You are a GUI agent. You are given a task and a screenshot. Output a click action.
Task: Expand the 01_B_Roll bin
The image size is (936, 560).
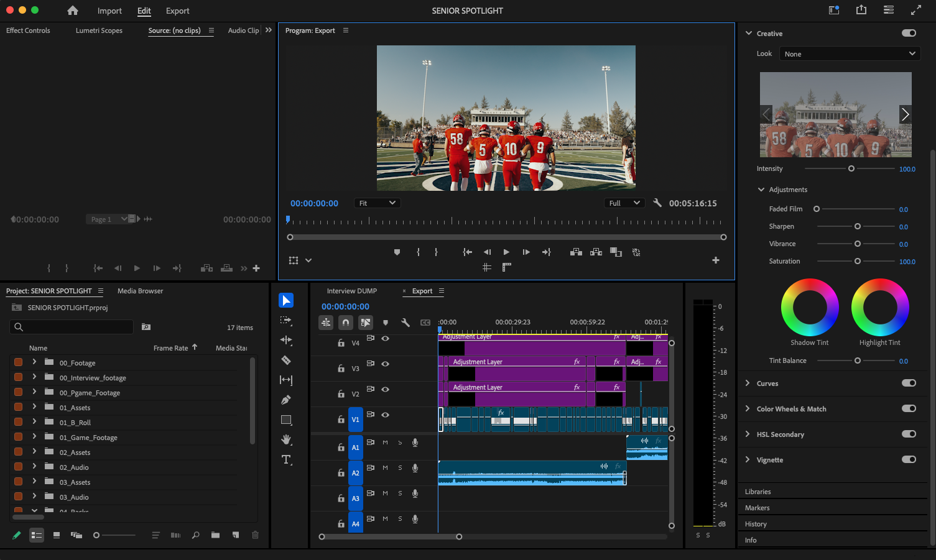(34, 421)
